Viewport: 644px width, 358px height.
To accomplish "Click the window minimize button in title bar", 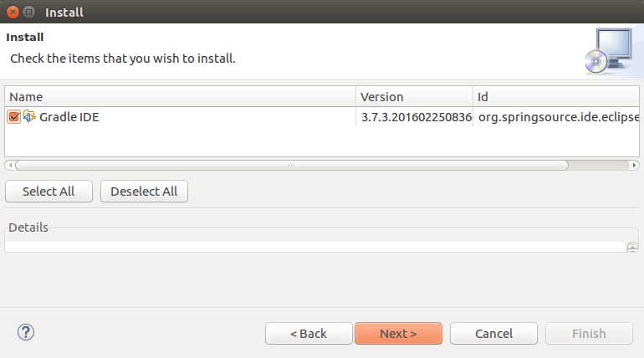I will [28, 13].
